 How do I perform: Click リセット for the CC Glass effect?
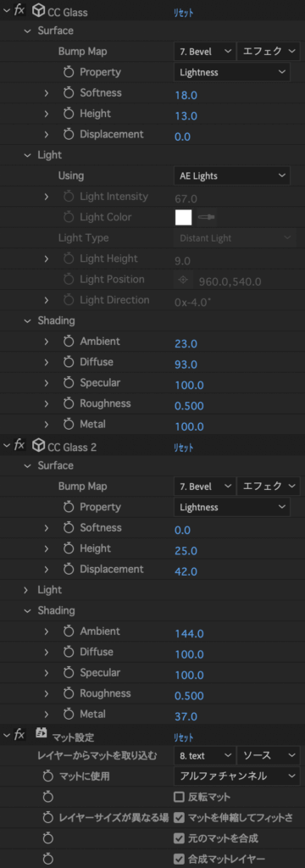click(x=184, y=12)
